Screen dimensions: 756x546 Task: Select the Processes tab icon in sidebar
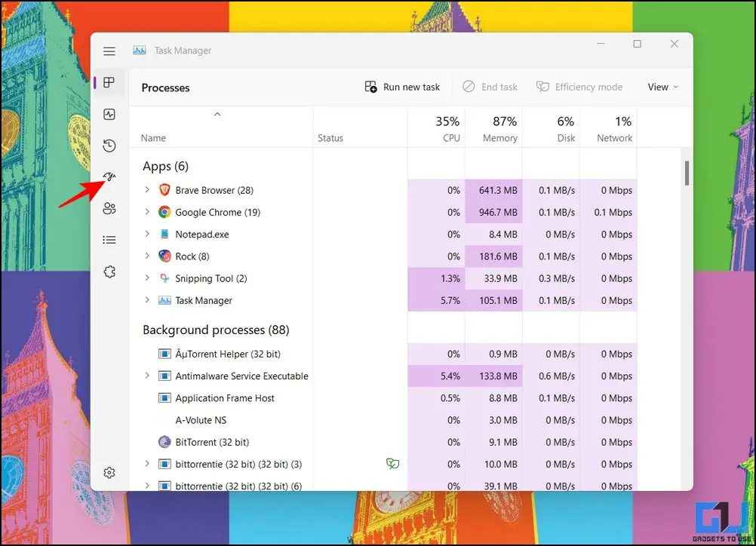(109, 82)
